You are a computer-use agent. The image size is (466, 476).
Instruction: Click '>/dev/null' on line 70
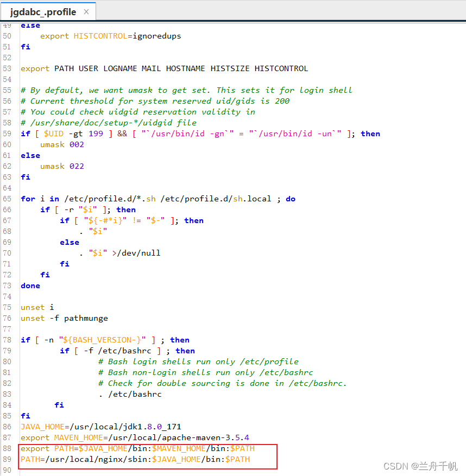[136, 253]
